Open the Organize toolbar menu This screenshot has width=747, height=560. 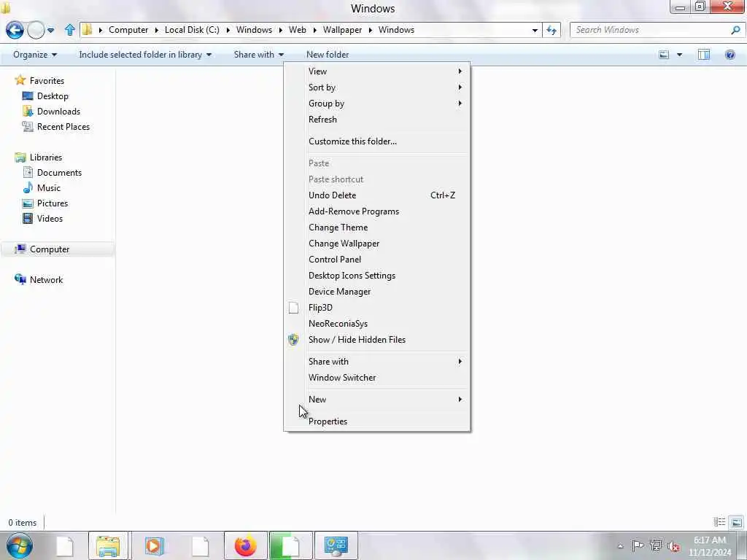point(35,55)
